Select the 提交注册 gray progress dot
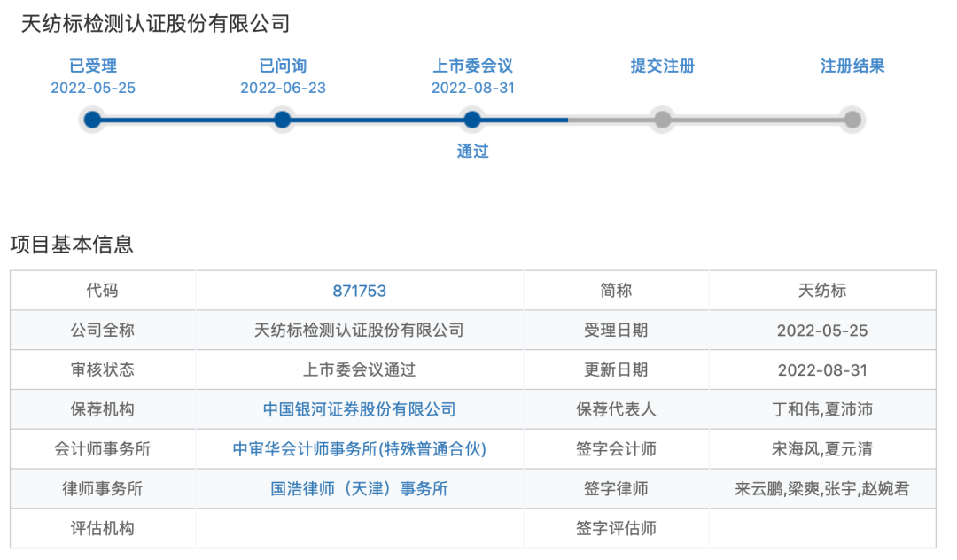This screenshot has width=957, height=560. 662,120
